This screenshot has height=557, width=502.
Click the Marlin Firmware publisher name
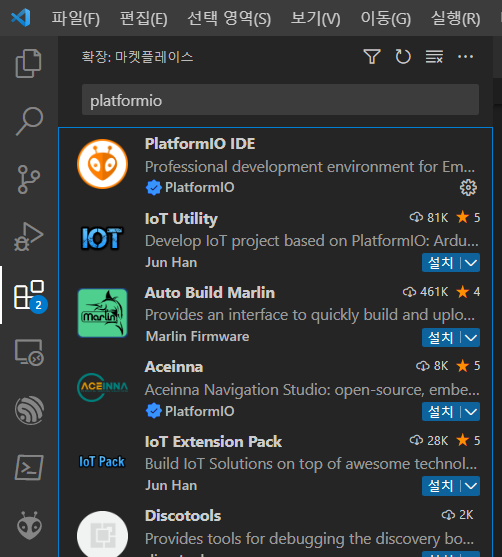198,336
